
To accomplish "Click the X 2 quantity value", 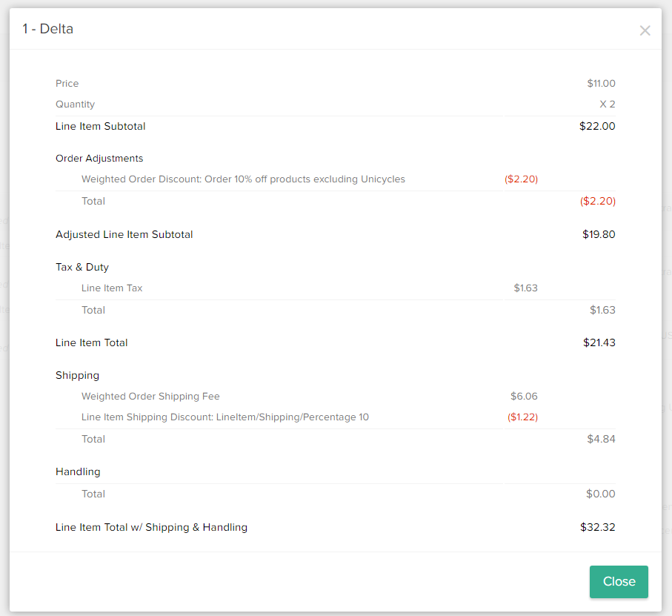I will [x=607, y=104].
